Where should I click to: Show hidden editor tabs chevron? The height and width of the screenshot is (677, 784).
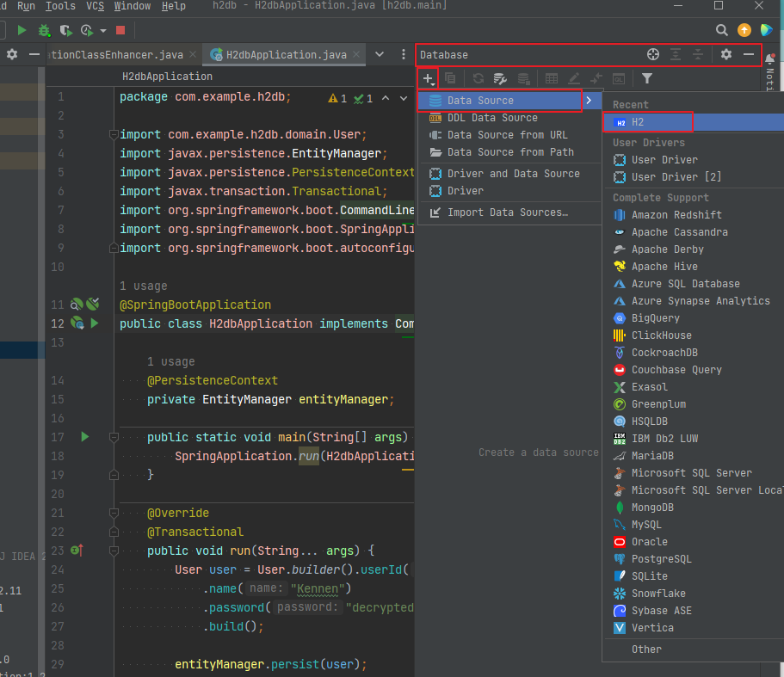[x=380, y=54]
